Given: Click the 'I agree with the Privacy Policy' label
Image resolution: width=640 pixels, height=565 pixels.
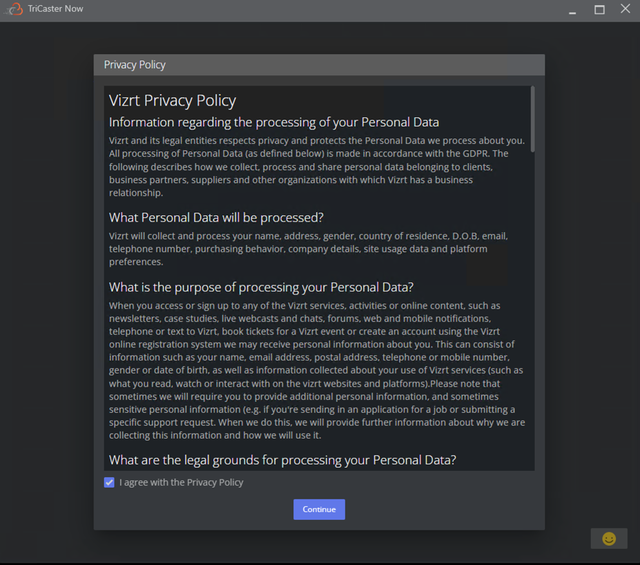Looking at the screenshot, I should pos(181,483).
